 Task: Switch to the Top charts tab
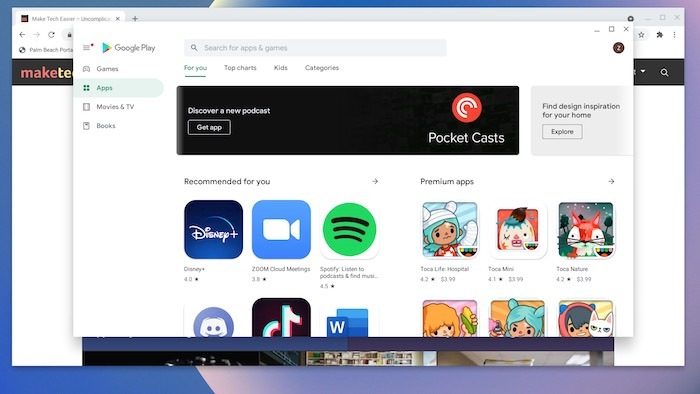pos(240,68)
